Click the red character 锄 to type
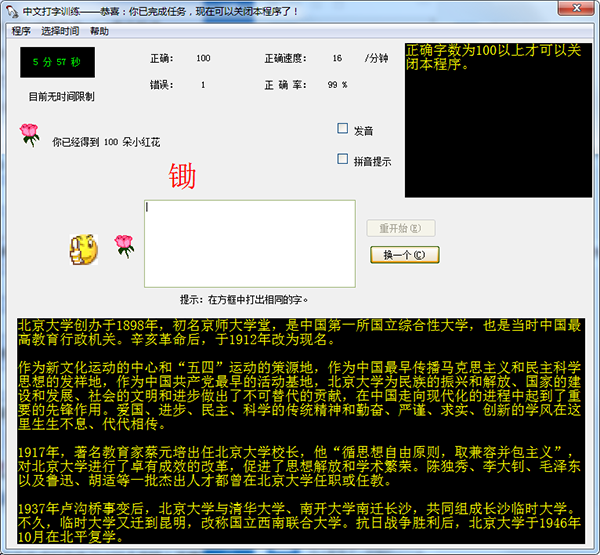 coord(182,176)
